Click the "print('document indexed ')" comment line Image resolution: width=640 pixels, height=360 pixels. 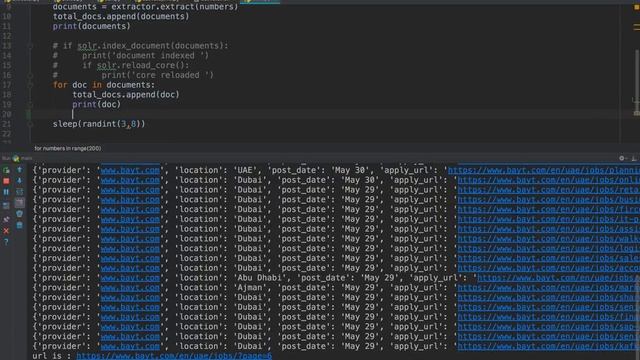pos(131,56)
